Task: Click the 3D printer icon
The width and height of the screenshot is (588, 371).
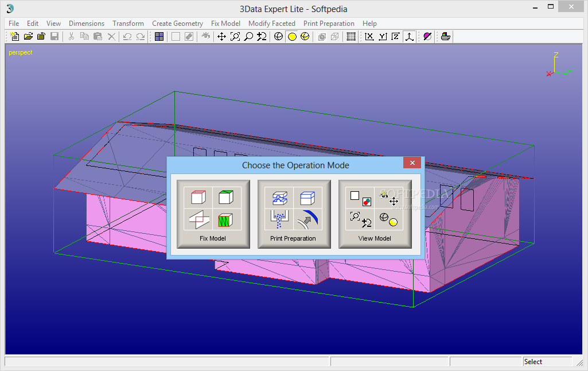Action: click(x=446, y=36)
